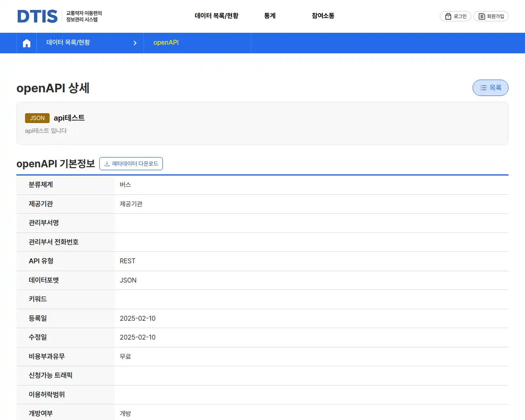525x420 pixels.
Task: Return to list with 목록 button
Action: pos(491,88)
